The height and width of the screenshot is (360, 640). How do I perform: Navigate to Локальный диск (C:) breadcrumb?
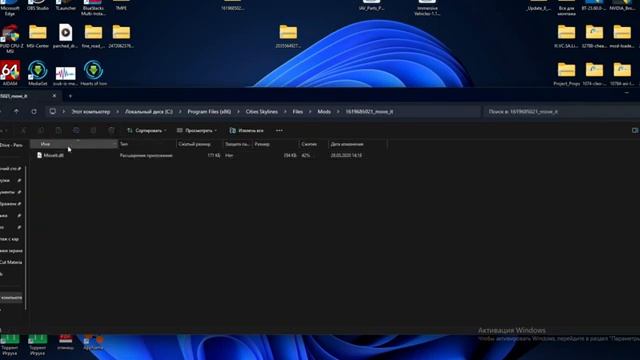[149, 111]
